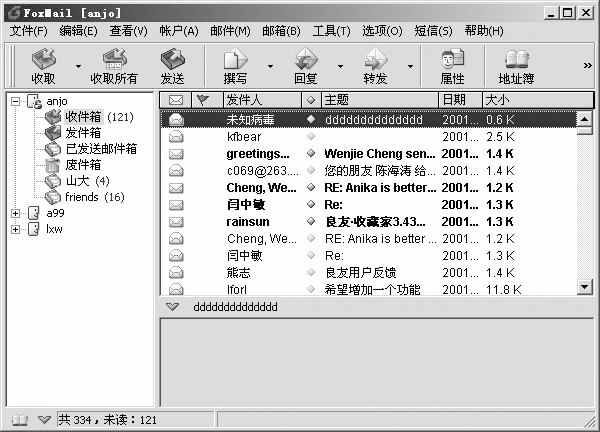600x432 pixels.
Task: Collapse the anjo account tree
Action: tap(16, 101)
